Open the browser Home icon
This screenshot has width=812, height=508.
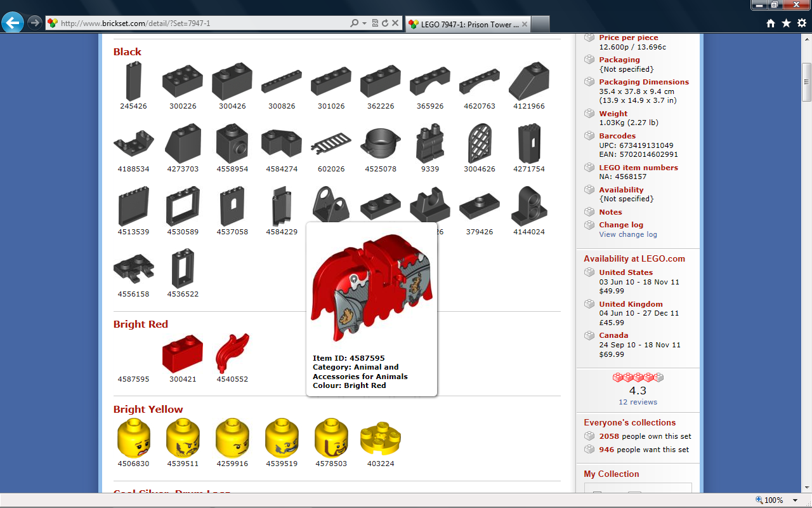(771, 23)
